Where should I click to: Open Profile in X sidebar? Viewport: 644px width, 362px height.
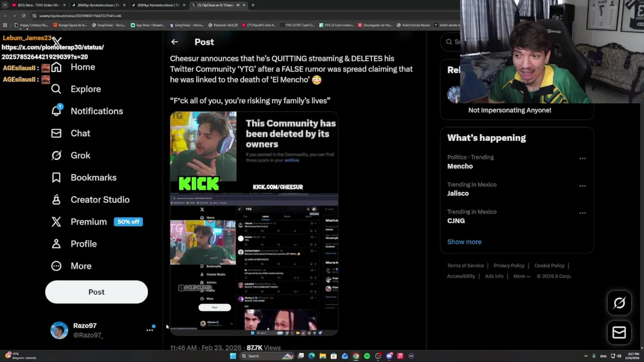tap(73, 244)
